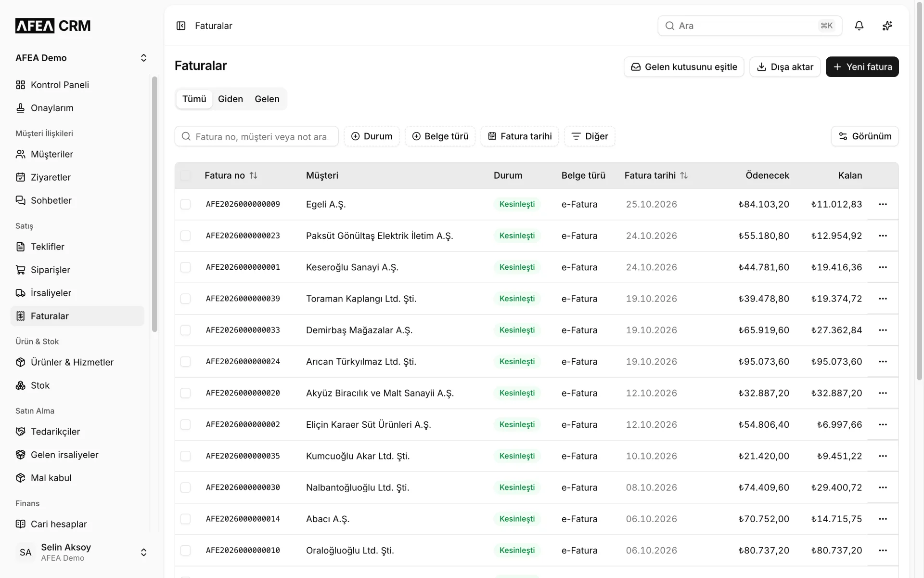This screenshot has width=924, height=578.
Task: Open Sohbetler in sidebar
Action: [77, 200]
